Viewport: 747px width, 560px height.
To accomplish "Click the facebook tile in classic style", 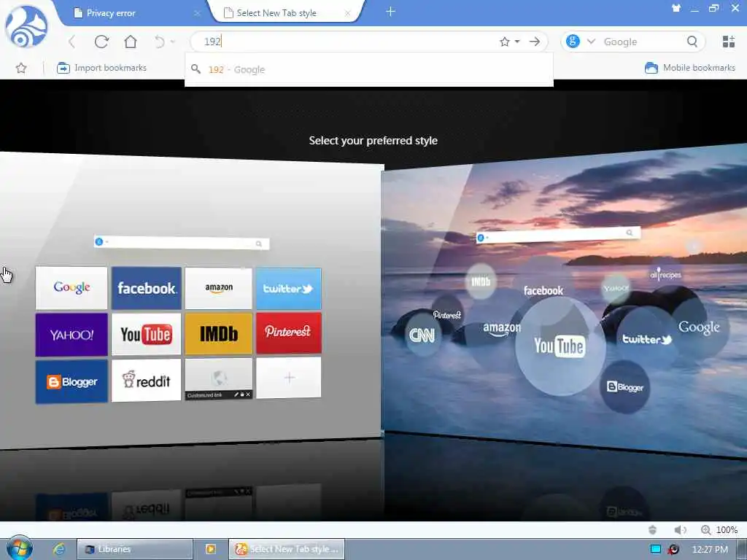I will click(x=146, y=288).
